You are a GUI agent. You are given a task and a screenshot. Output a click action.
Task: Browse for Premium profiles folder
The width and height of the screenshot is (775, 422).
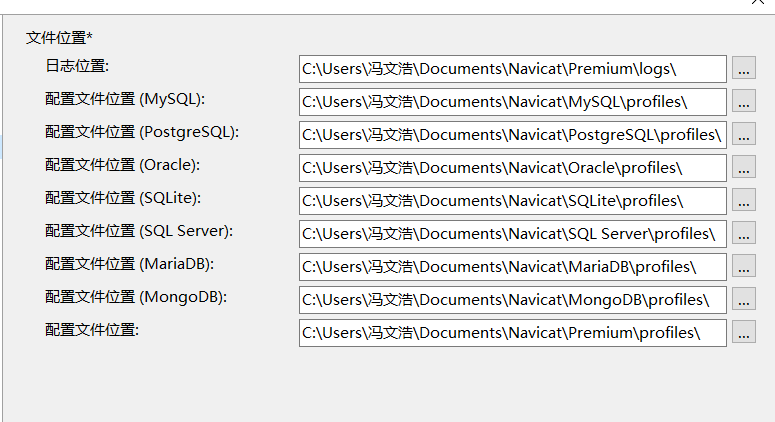click(744, 333)
